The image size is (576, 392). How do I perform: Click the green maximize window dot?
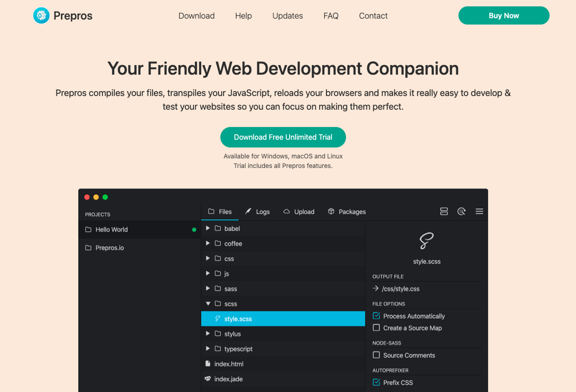point(105,197)
